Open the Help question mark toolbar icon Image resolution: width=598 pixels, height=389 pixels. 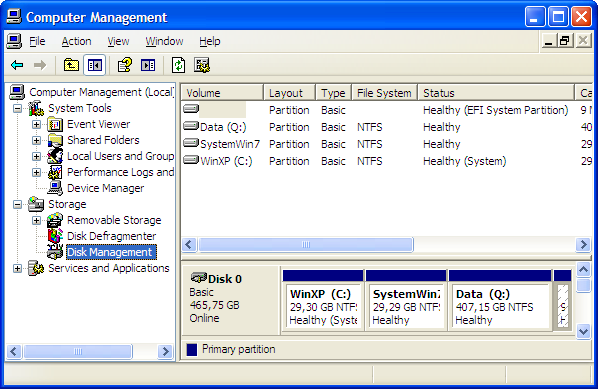tap(125, 65)
